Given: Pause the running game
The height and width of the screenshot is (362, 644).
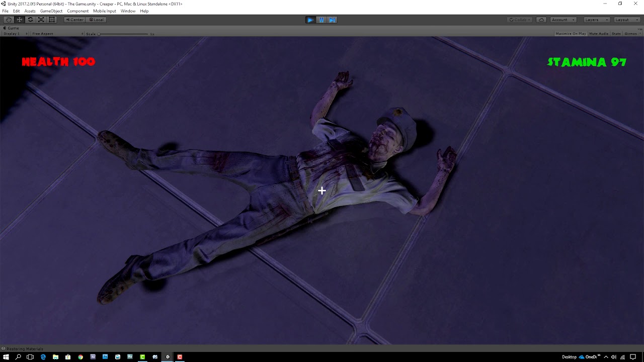Looking at the screenshot, I should pyautogui.click(x=321, y=20).
